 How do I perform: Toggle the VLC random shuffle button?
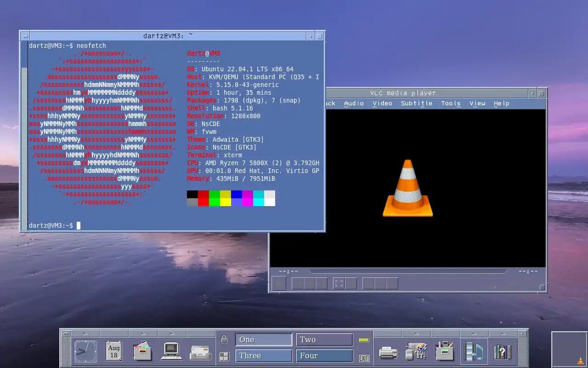point(392,283)
